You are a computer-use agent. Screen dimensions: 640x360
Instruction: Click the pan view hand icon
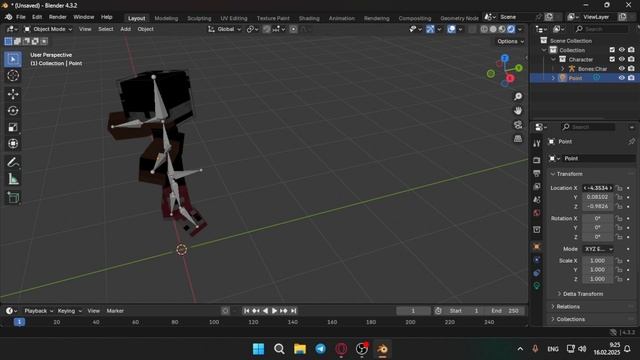tap(518, 111)
